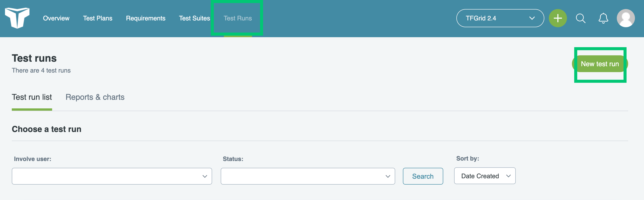
Task: Select Test Runs navigation item
Action: click(x=237, y=18)
